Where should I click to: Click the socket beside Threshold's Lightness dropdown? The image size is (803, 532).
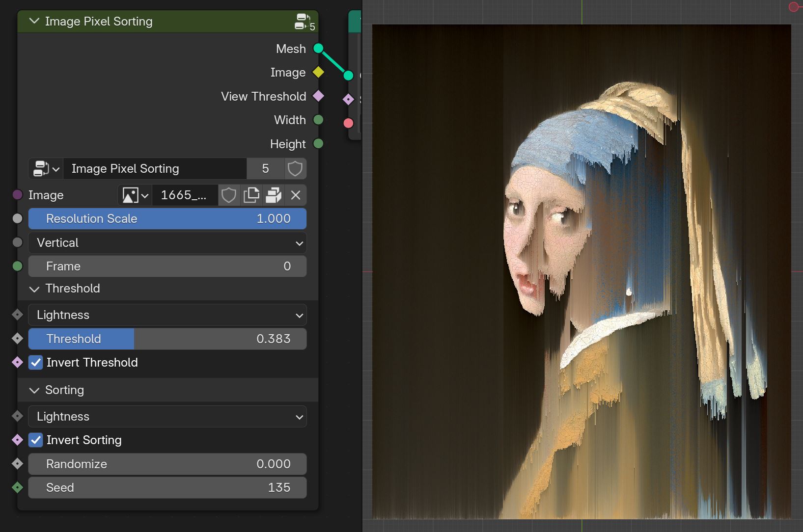click(17, 315)
